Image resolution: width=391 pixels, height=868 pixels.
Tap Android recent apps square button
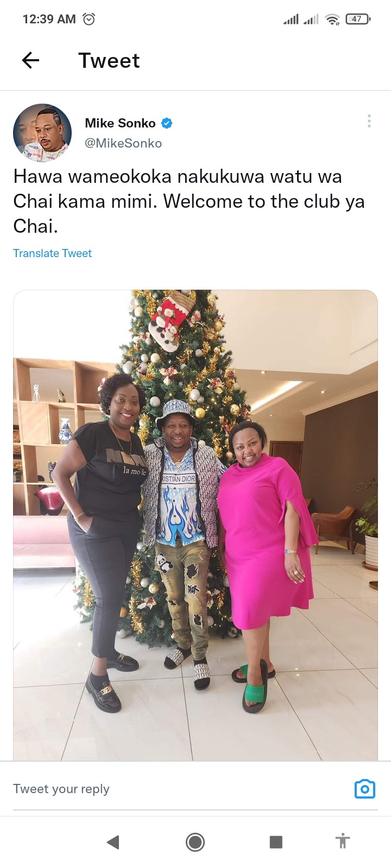276,842
